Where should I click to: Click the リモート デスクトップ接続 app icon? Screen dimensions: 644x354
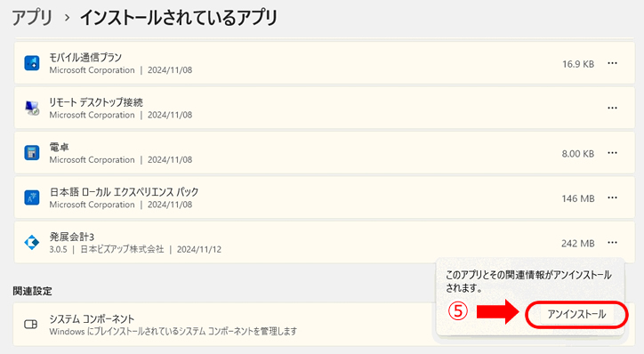tap(32, 108)
